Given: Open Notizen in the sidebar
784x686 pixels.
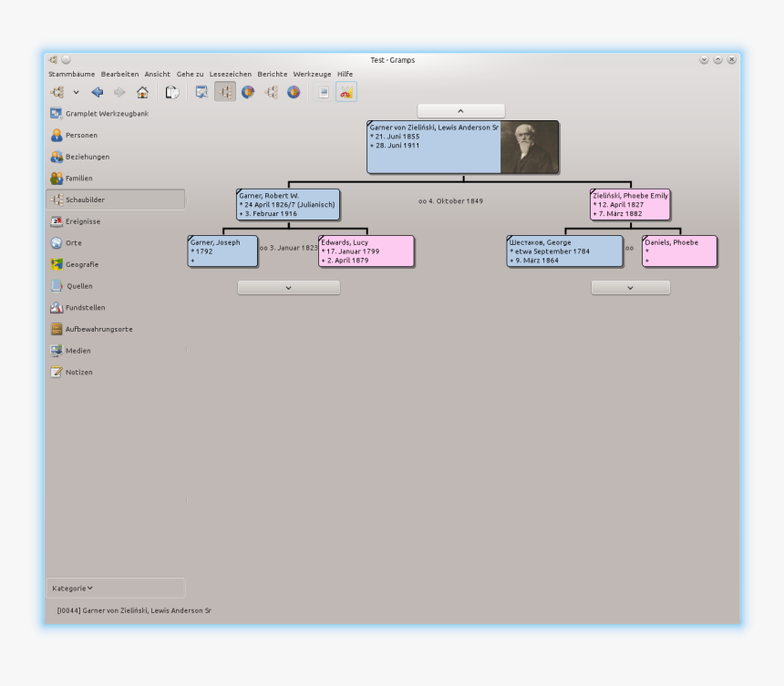Looking at the screenshot, I should pos(79,372).
